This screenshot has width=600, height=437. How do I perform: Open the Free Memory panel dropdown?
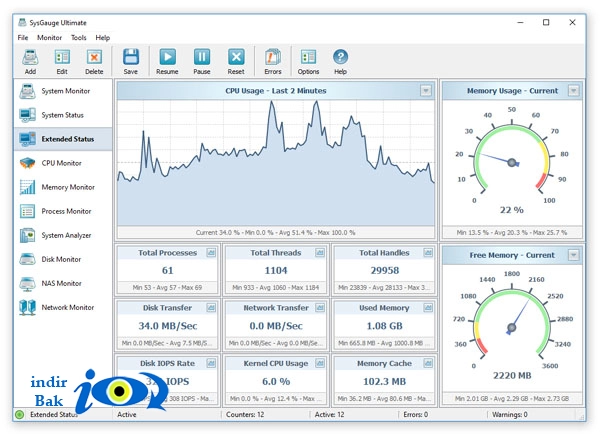click(x=573, y=255)
